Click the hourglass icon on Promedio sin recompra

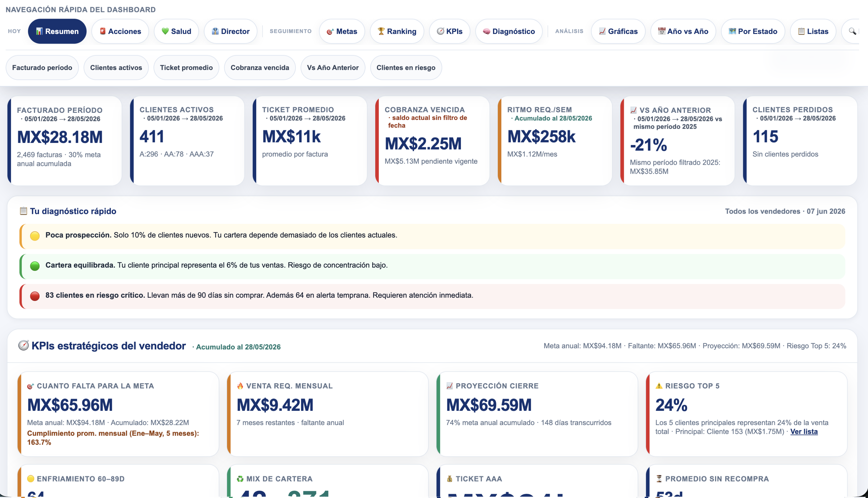(x=659, y=479)
